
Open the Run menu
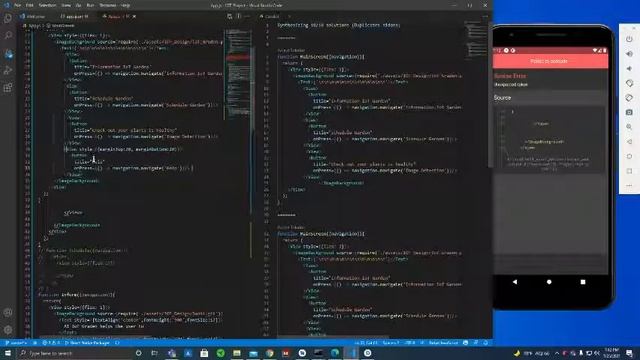point(90,5)
